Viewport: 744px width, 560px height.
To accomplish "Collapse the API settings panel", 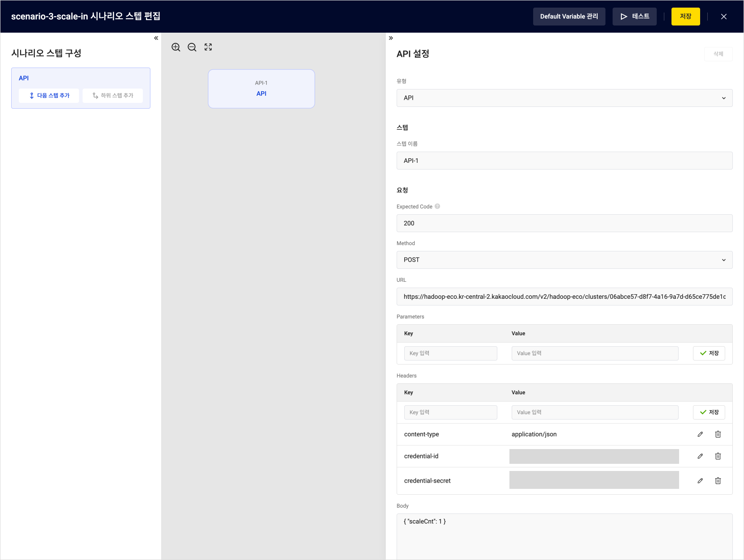I will (391, 38).
